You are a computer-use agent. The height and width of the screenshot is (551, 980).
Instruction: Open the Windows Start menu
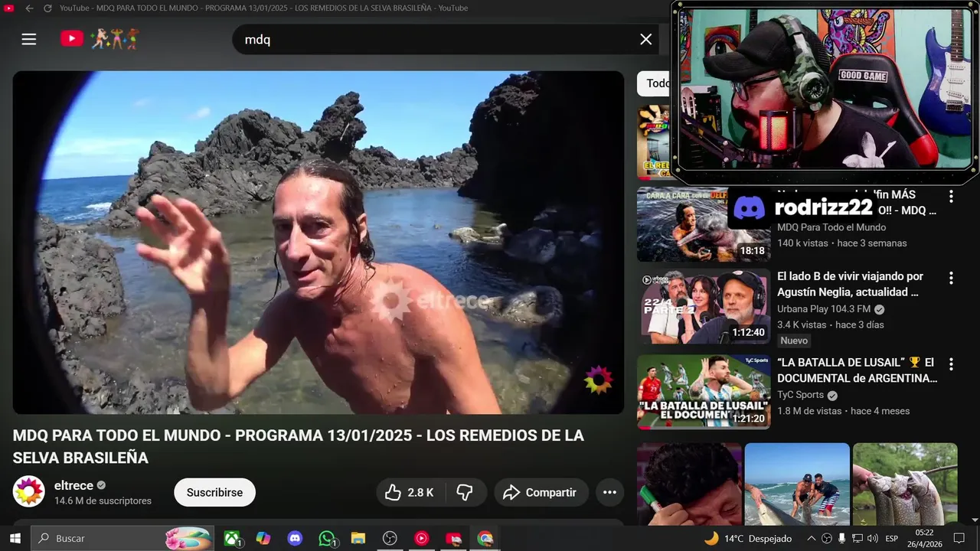[15, 538]
